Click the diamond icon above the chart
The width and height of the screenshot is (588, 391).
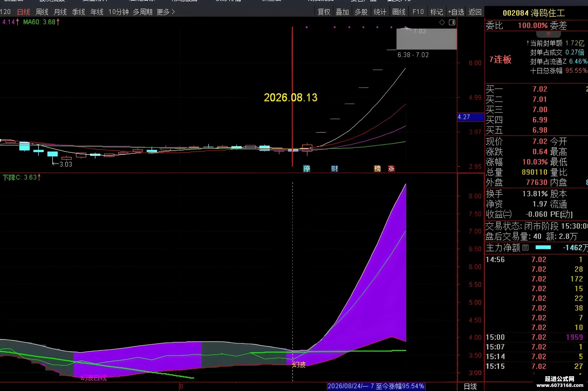(442, 23)
